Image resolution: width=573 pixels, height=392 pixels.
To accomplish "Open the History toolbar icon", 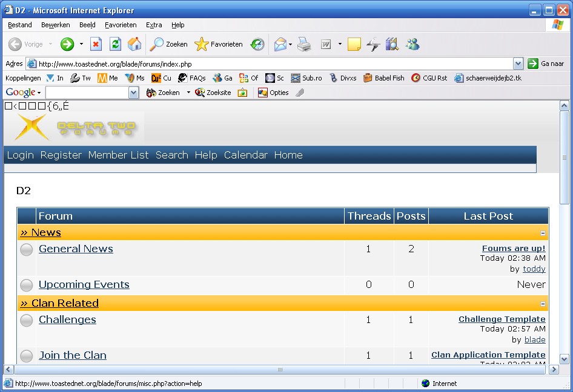I will (x=258, y=44).
